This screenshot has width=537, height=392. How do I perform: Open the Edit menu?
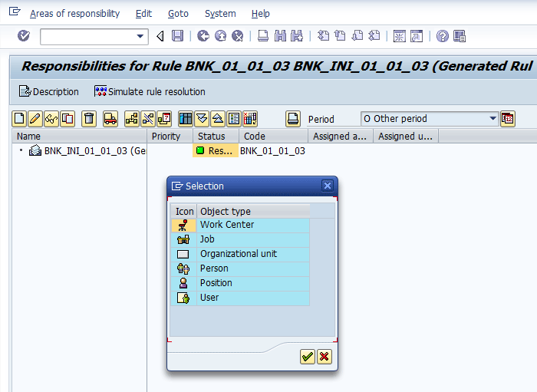pyautogui.click(x=144, y=14)
